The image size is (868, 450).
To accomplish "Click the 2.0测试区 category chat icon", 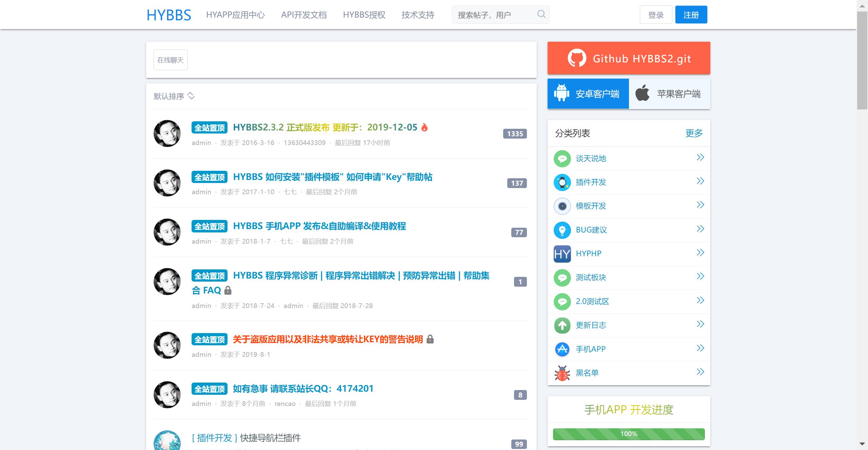I will pos(562,302).
